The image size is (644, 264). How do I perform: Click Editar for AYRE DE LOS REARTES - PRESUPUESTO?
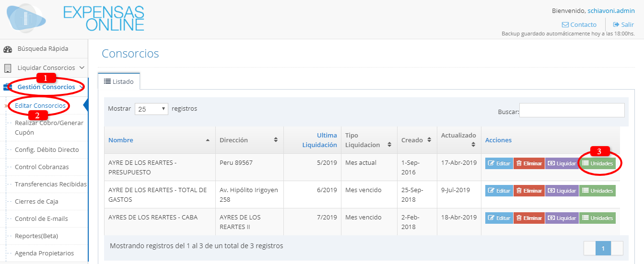point(499,163)
